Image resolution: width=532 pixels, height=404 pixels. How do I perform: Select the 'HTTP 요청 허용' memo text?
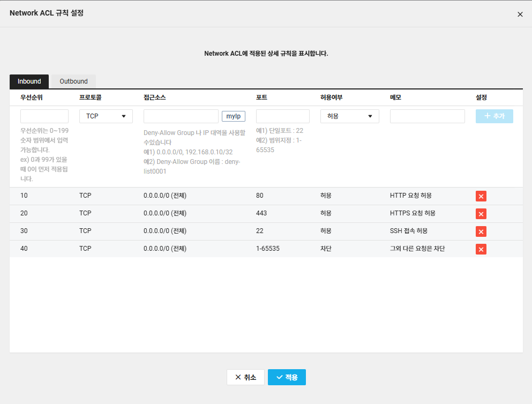pos(410,196)
